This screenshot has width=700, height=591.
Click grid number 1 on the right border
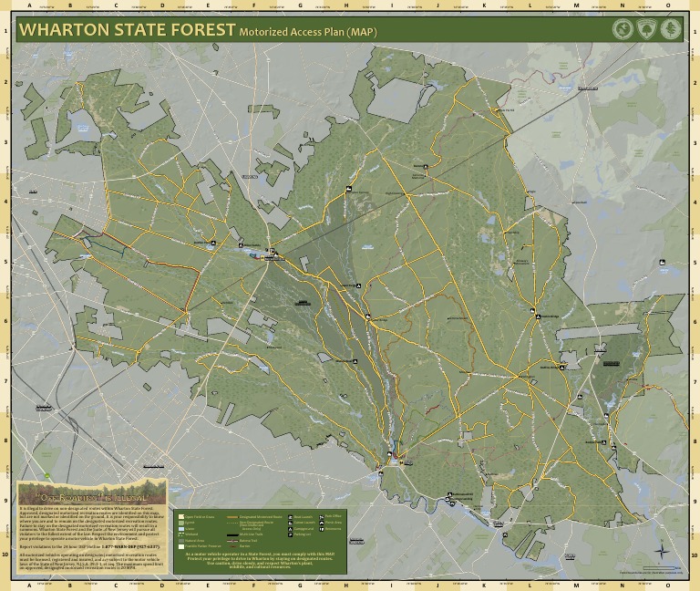(x=695, y=31)
